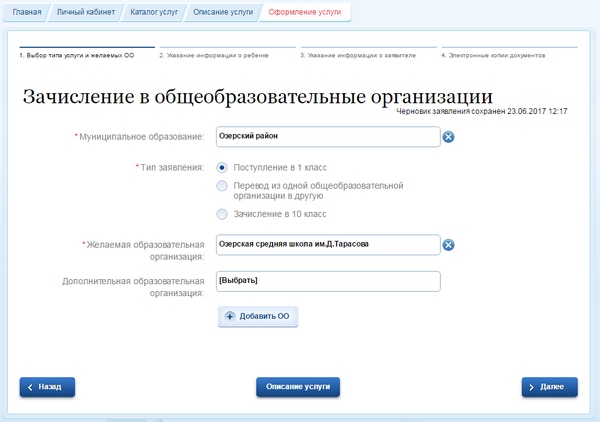The width and height of the screenshot is (600, 422).
Task: Click the Муниципальное образование label
Action: [140, 137]
